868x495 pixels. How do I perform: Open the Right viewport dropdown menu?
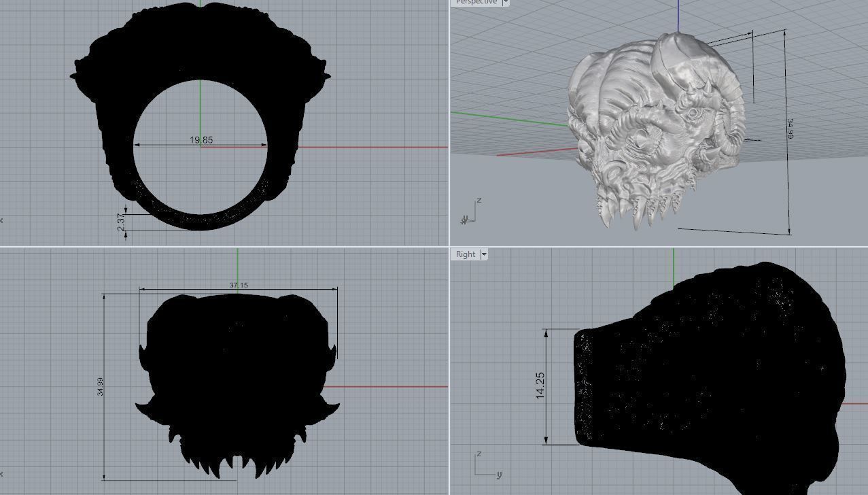(484, 254)
